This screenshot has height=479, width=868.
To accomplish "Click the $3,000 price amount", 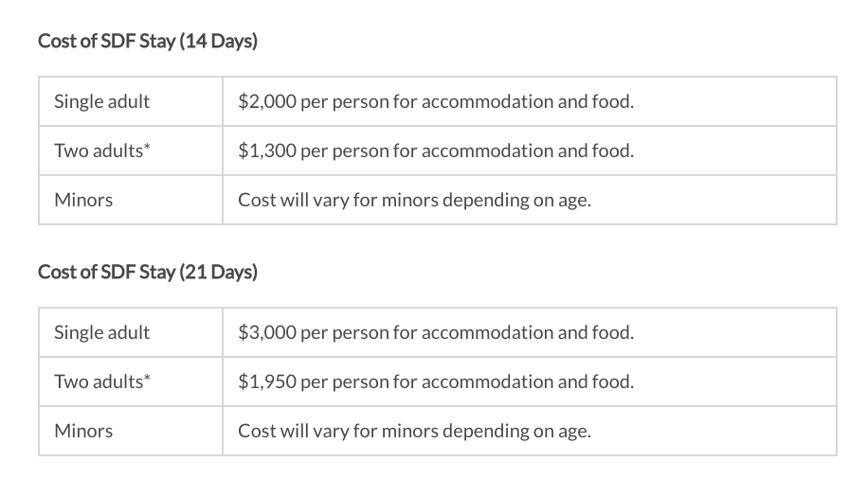I will [x=267, y=332].
